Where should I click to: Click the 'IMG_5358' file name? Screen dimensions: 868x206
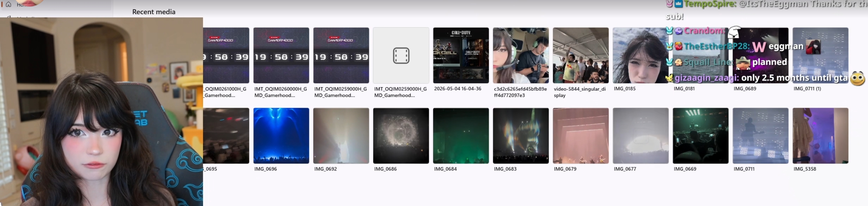coord(805,169)
